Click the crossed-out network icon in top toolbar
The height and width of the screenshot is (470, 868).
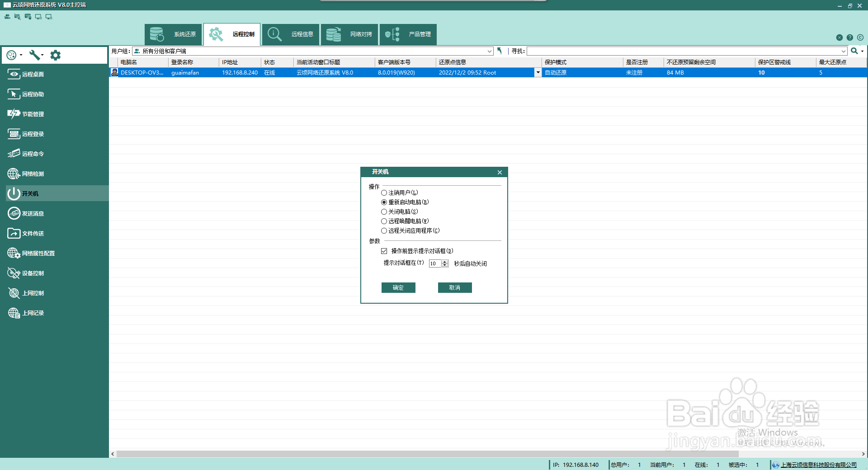[17, 17]
